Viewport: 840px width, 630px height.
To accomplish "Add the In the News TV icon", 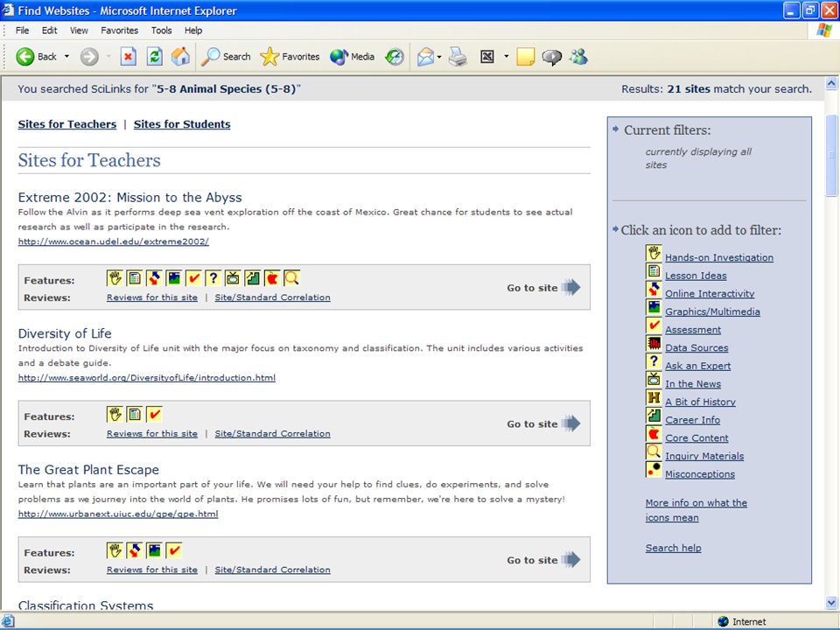I will coord(654,379).
